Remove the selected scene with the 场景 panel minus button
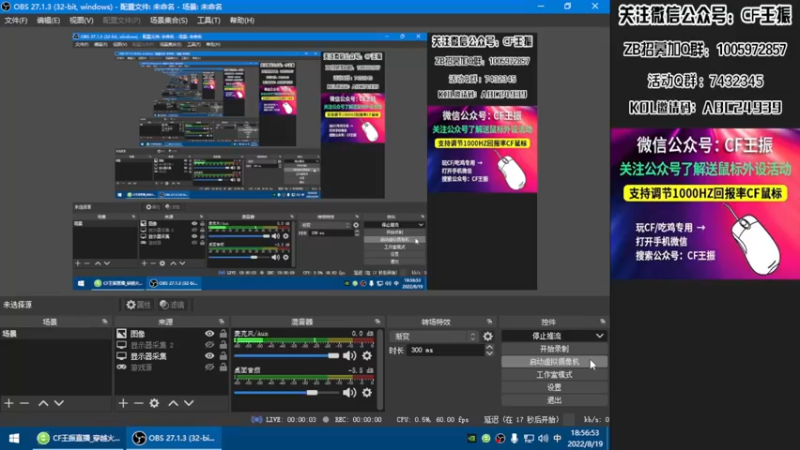 point(24,403)
